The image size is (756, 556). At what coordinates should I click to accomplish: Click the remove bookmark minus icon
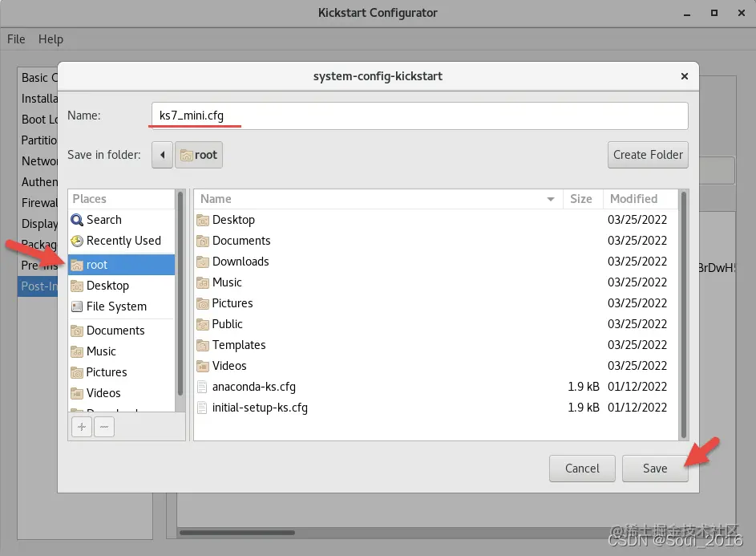[x=104, y=427]
